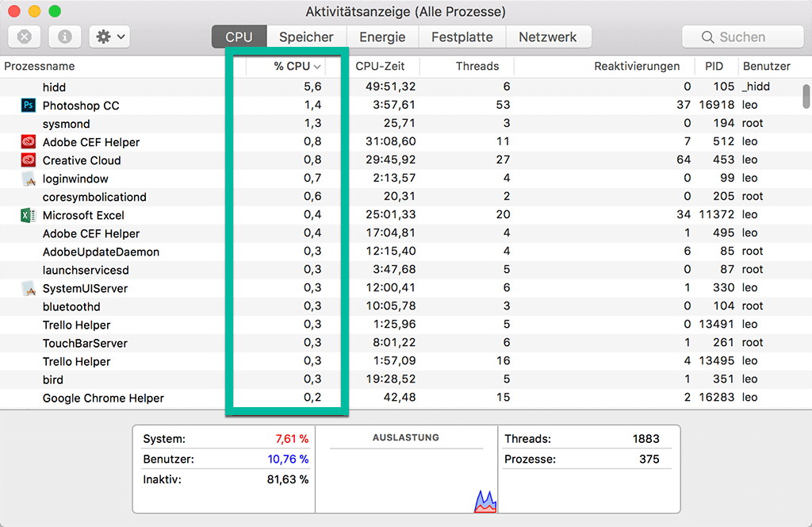The width and height of the screenshot is (812, 527).
Task: Select the SystemUIServer process name
Action: 85,288
